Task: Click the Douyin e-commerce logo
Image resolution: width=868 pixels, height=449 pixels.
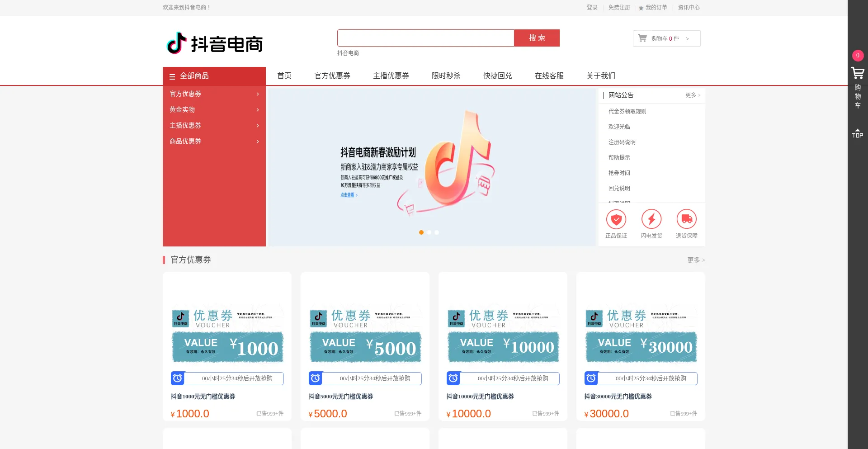Action: tap(215, 43)
